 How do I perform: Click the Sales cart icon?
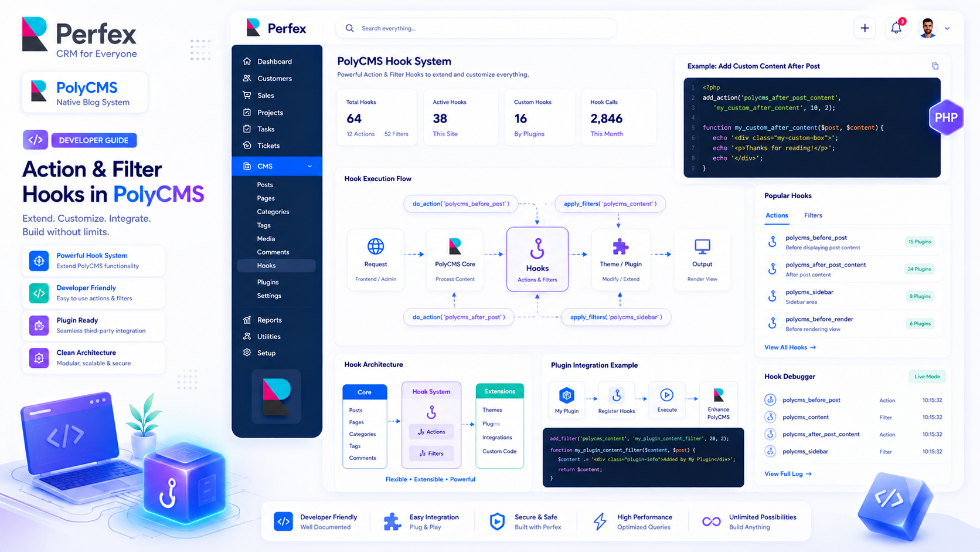[x=247, y=95]
